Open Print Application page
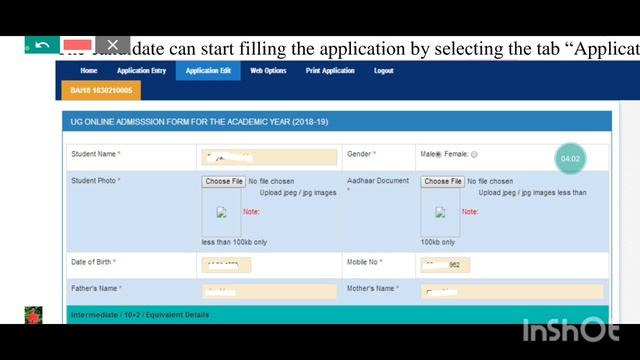 pyautogui.click(x=330, y=71)
